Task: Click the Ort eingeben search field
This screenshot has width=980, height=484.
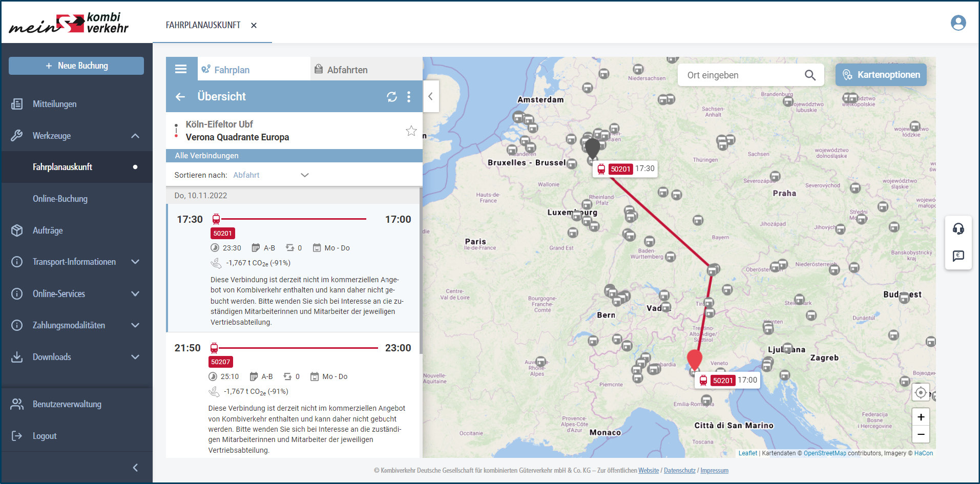Action: click(x=740, y=75)
